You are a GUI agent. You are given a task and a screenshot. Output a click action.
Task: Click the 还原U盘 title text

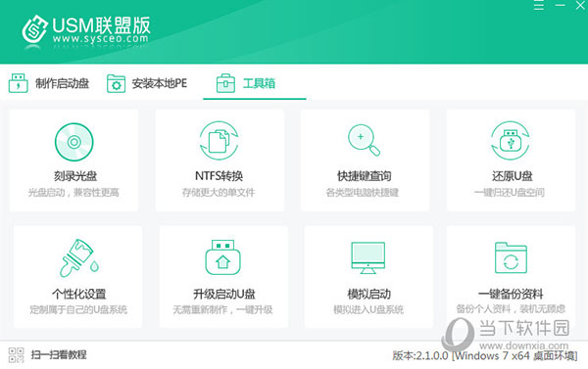point(513,176)
